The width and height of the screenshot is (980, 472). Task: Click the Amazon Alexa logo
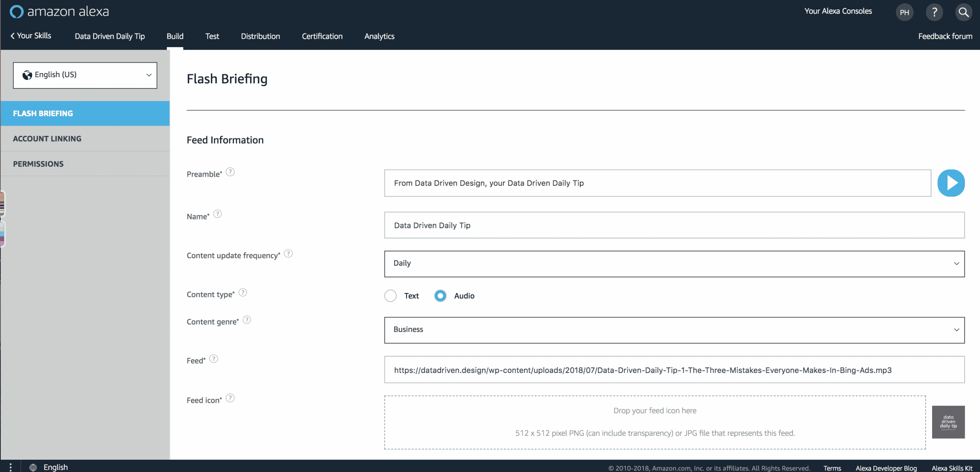point(59,11)
